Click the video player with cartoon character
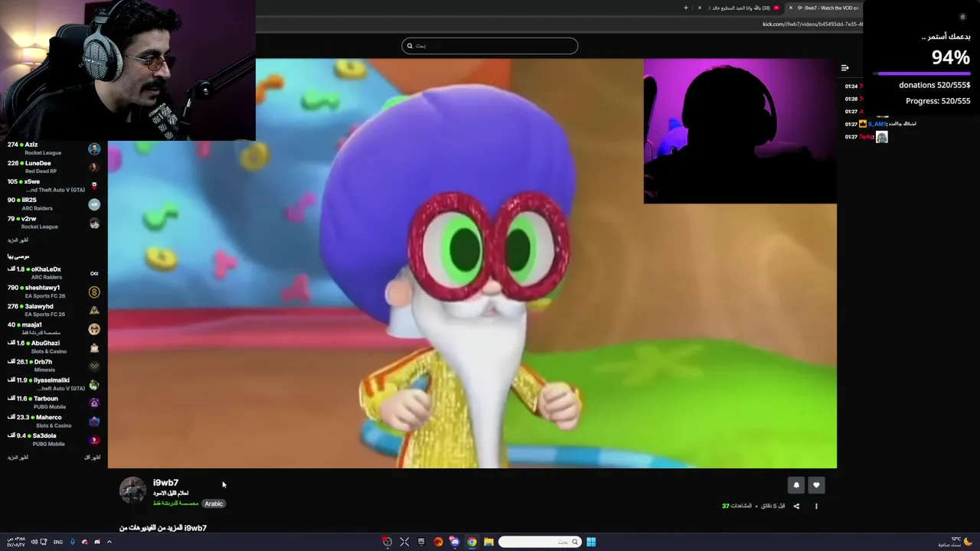 (472, 263)
